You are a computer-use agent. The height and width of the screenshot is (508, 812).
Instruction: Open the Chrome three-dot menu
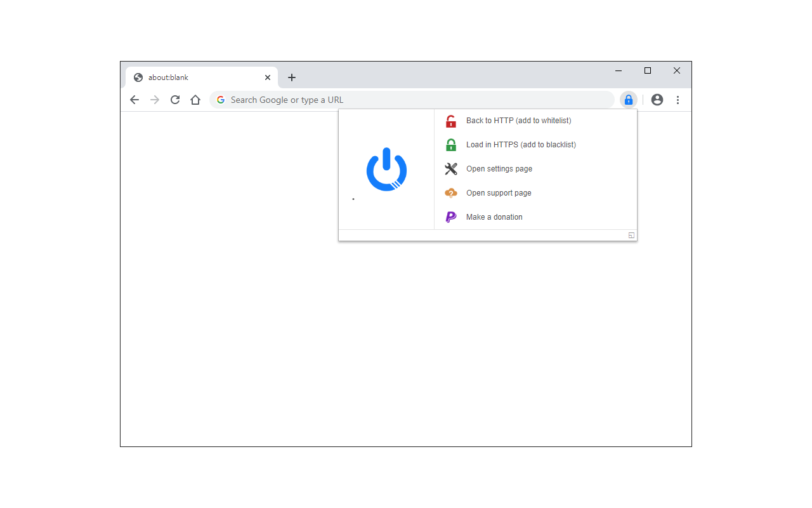pos(678,100)
